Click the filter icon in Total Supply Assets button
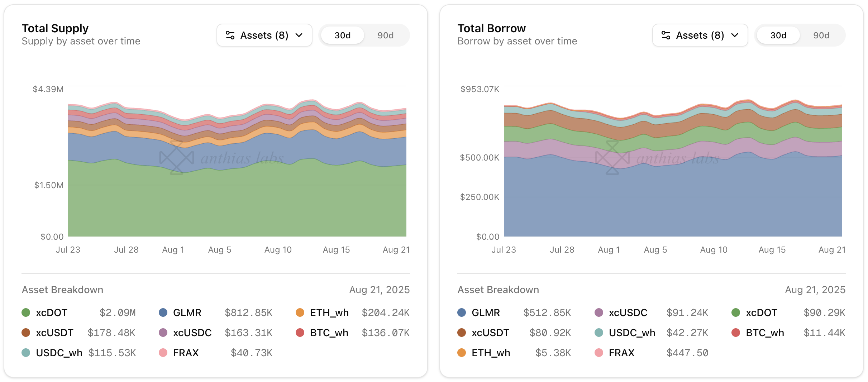The image size is (868, 382). [x=230, y=35]
